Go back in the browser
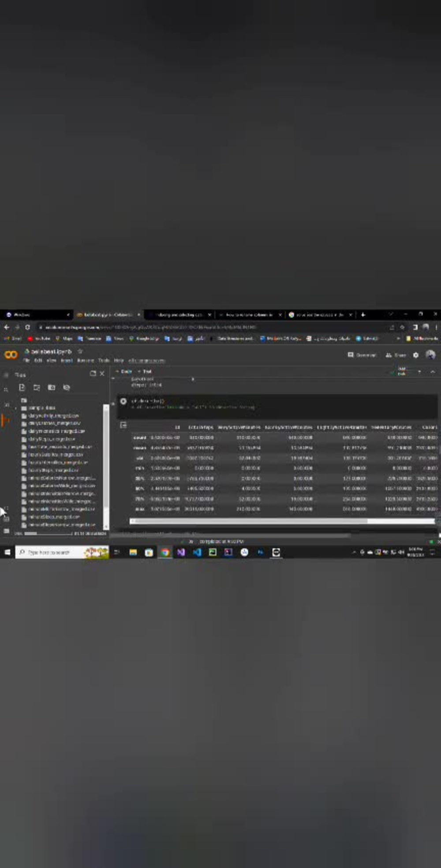The height and width of the screenshot is (868, 441). [6, 327]
